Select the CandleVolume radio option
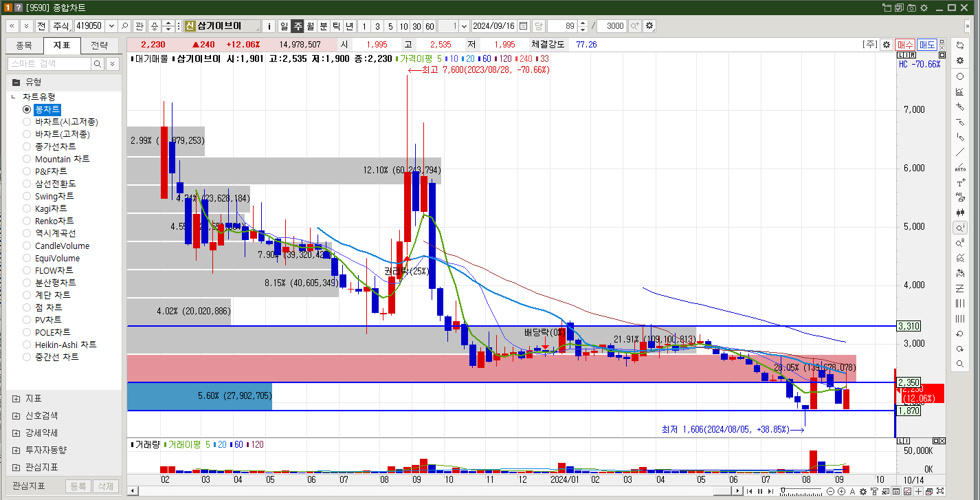 click(27, 246)
